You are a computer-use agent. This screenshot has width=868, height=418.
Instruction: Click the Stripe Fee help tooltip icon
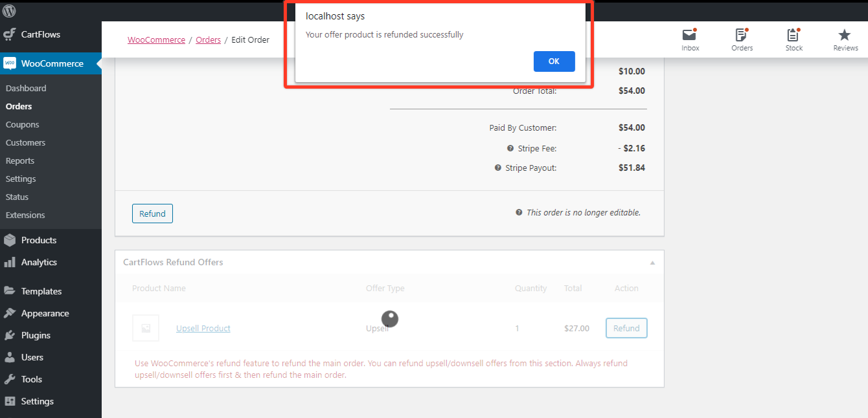(x=510, y=149)
